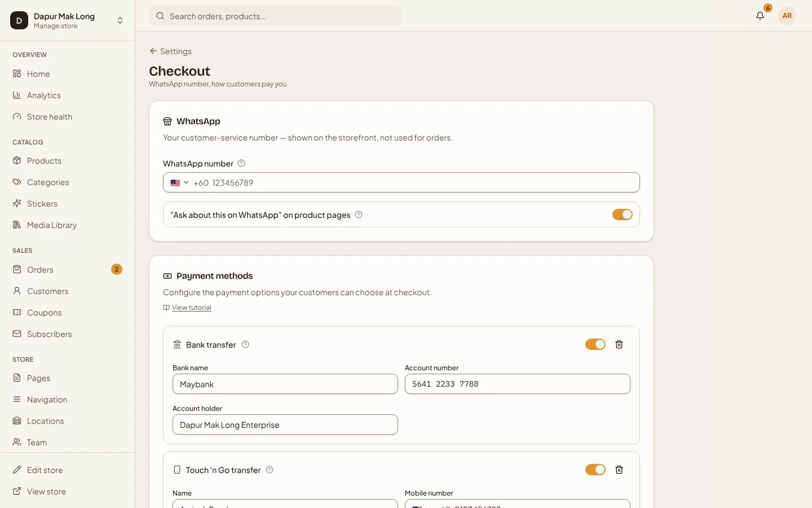Click the Bank name field with Maybank

point(285,384)
